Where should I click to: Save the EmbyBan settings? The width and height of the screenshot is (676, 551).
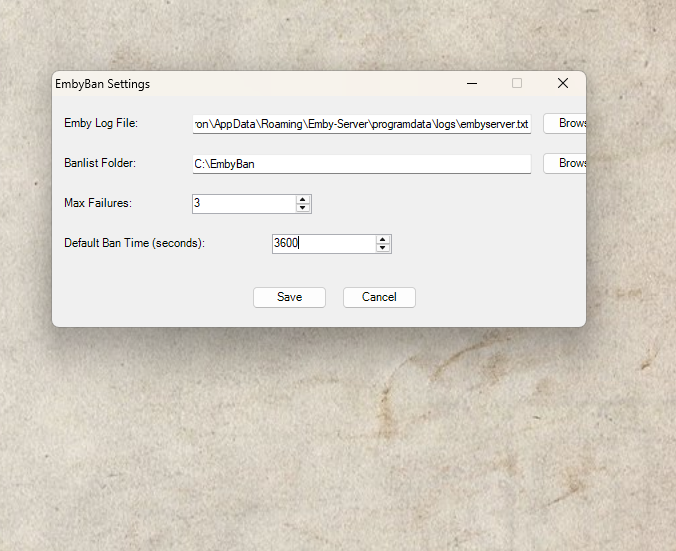[289, 297]
